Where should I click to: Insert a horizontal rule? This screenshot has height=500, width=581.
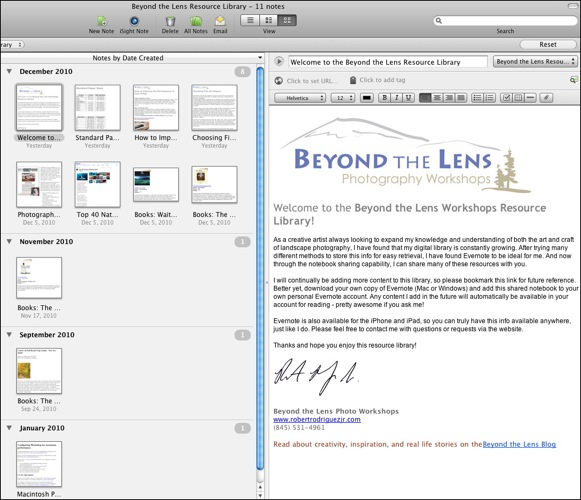point(530,98)
